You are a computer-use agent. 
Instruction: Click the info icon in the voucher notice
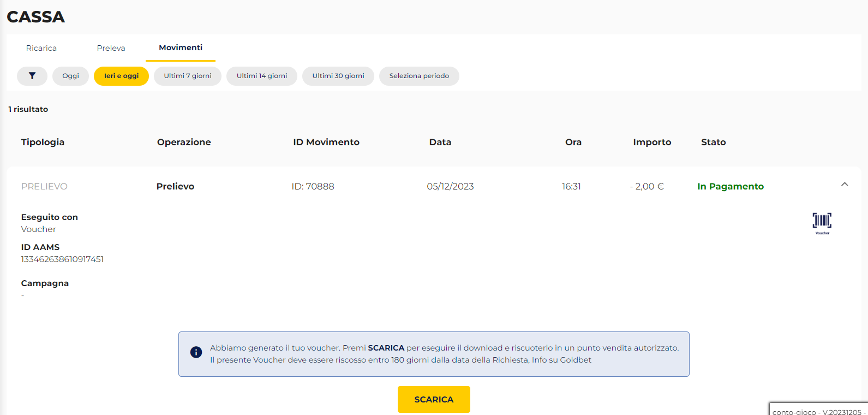tap(196, 353)
